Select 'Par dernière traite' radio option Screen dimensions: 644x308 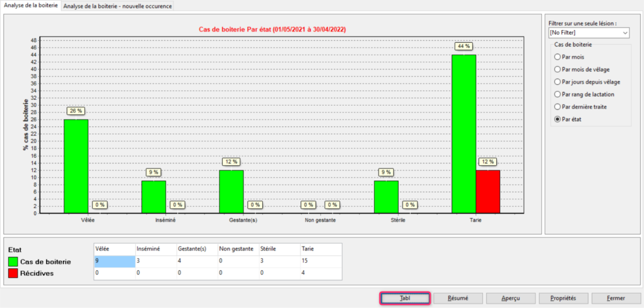click(557, 107)
